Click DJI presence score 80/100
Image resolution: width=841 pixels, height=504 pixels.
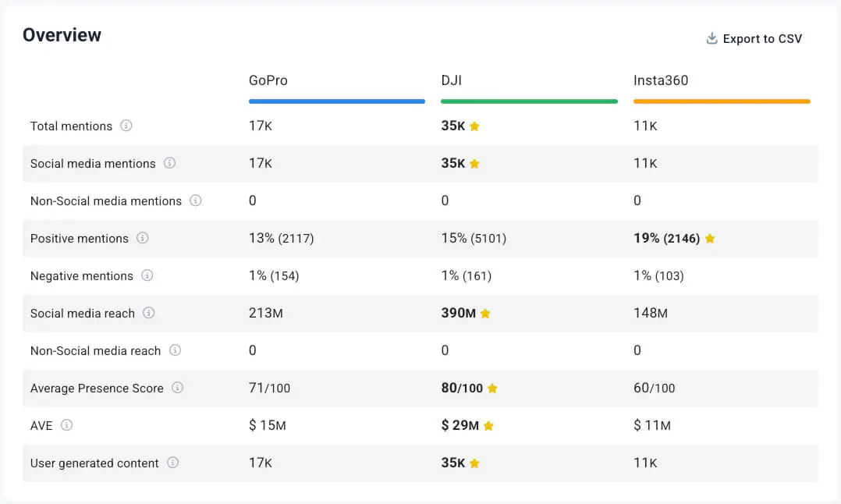coord(462,389)
